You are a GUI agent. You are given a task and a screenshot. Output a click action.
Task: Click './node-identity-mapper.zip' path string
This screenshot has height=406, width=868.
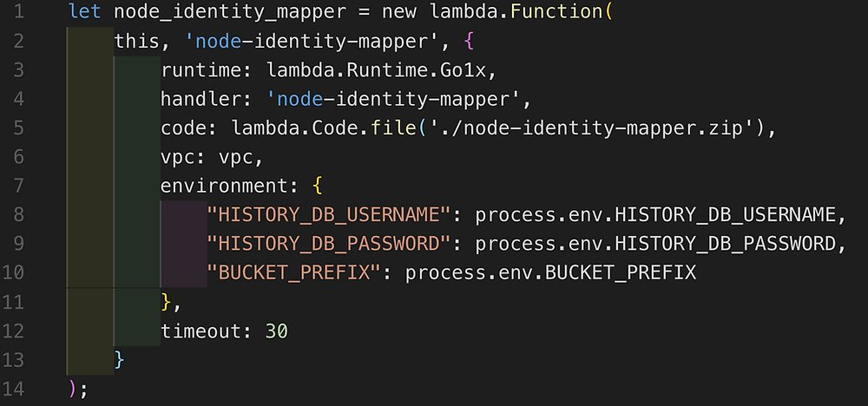coord(591,128)
